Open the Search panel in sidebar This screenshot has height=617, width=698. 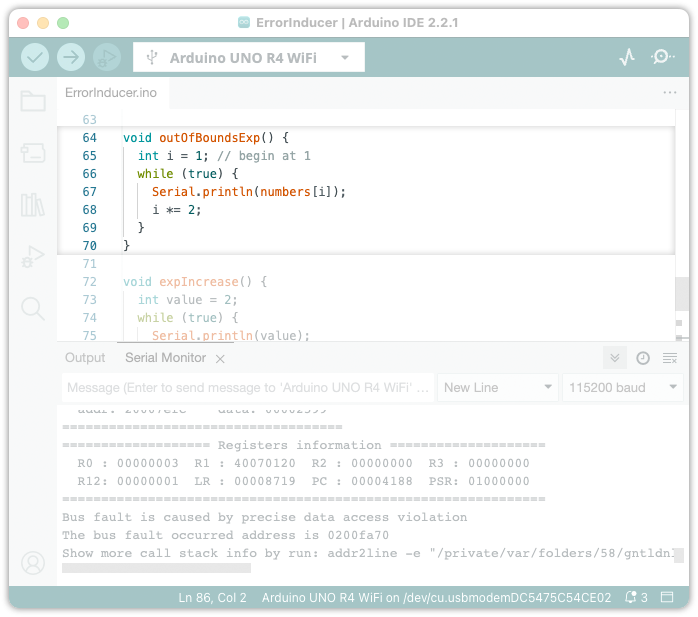point(33,308)
